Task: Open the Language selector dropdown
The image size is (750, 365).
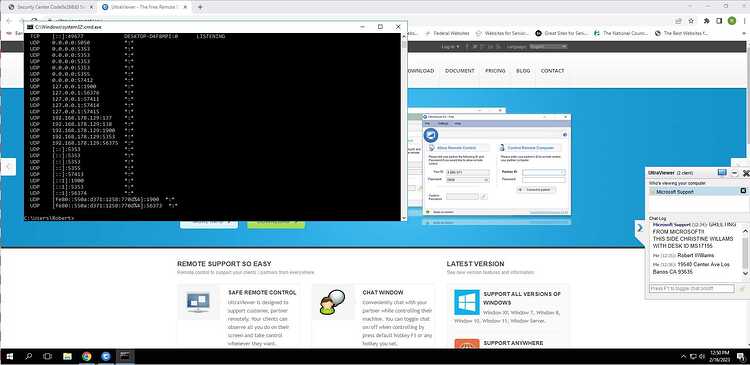Action: (548, 47)
